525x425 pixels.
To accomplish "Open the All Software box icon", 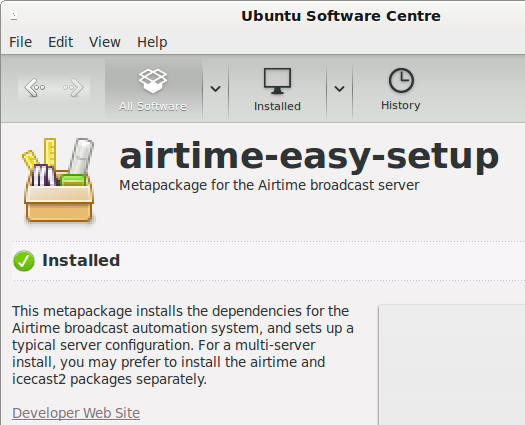I will (x=153, y=80).
